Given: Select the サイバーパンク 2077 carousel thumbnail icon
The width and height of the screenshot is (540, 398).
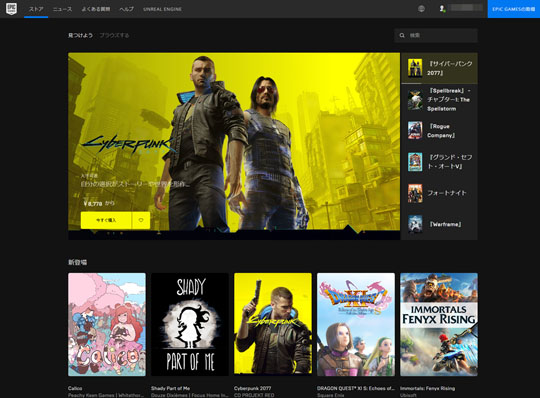Looking at the screenshot, I should tap(415, 68).
